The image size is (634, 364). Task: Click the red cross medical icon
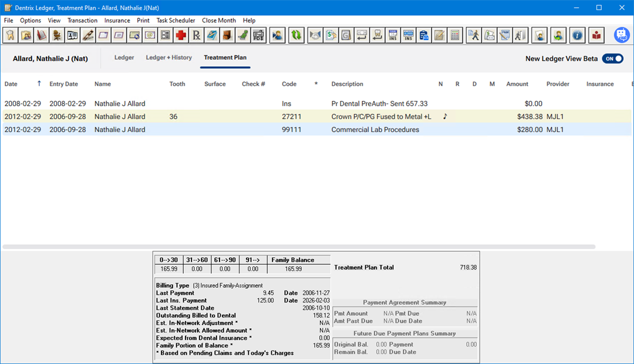181,35
